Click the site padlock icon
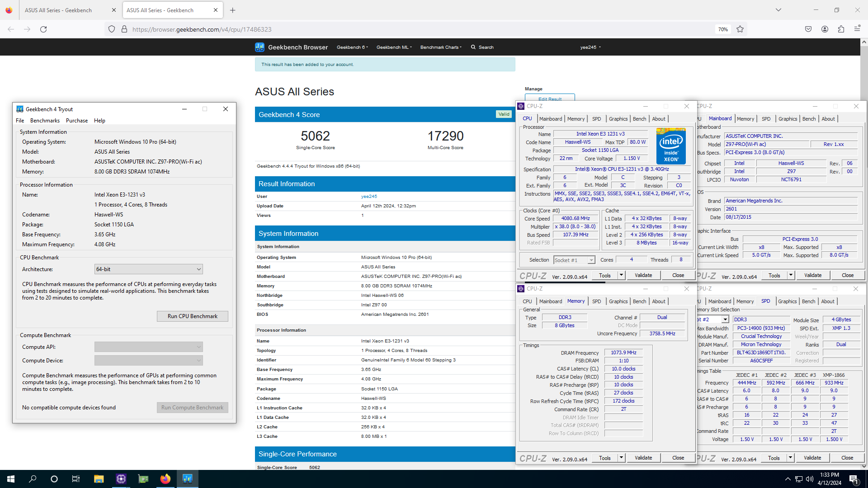868x488 pixels. point(124,29)
